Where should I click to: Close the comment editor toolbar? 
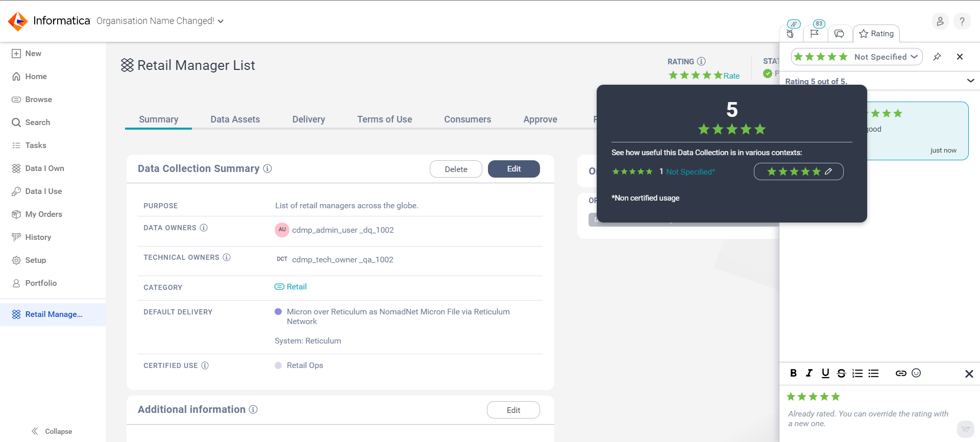pos(969,374)
